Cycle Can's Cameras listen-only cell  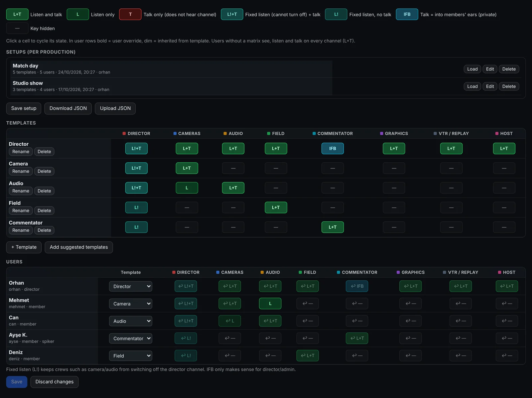pyautogui.click(x=230, y=321)
